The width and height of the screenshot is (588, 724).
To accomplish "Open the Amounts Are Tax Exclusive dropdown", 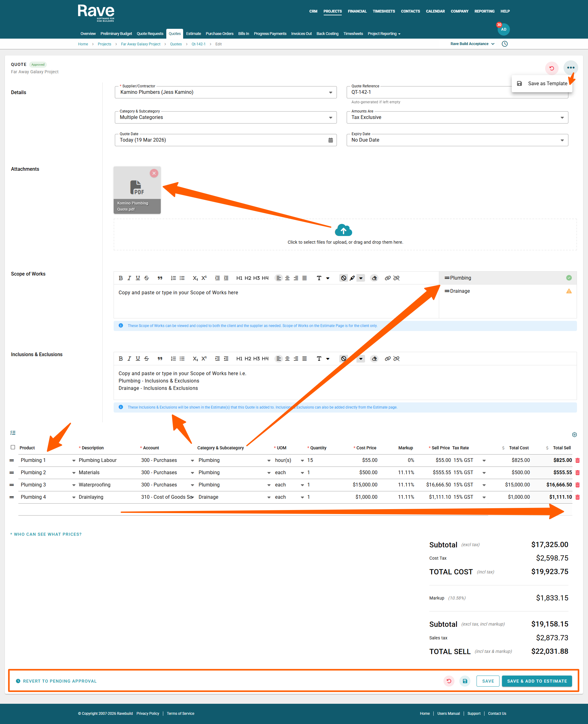I will click(562, 117).
